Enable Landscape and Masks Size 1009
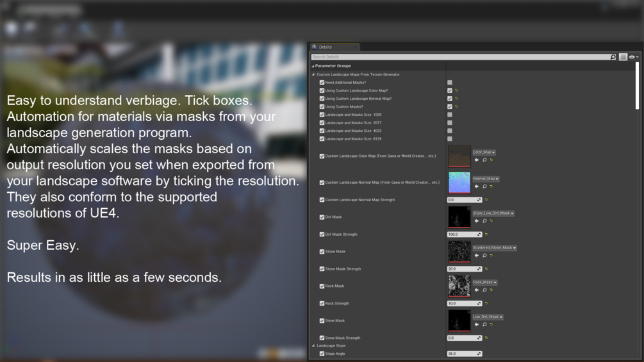644x362 pixels. (x=450, y=115)
